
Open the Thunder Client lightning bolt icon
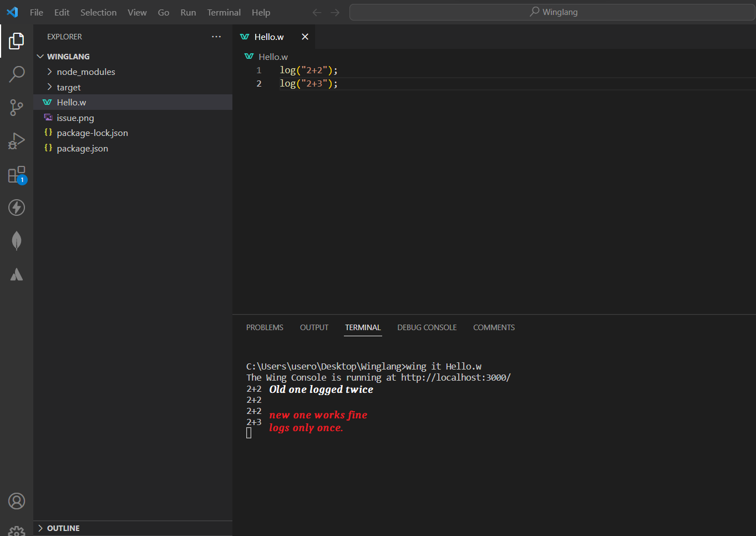16,207
